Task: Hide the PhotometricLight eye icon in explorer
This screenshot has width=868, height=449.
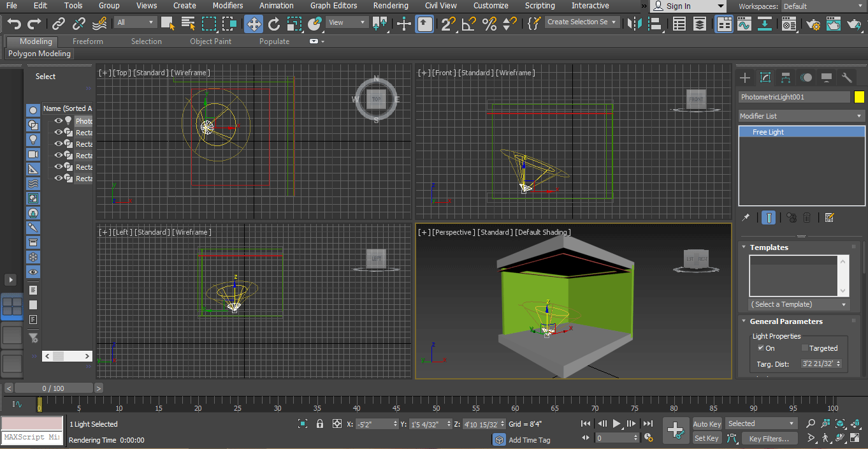Action: pyautogui.click(x=58, y=121)
